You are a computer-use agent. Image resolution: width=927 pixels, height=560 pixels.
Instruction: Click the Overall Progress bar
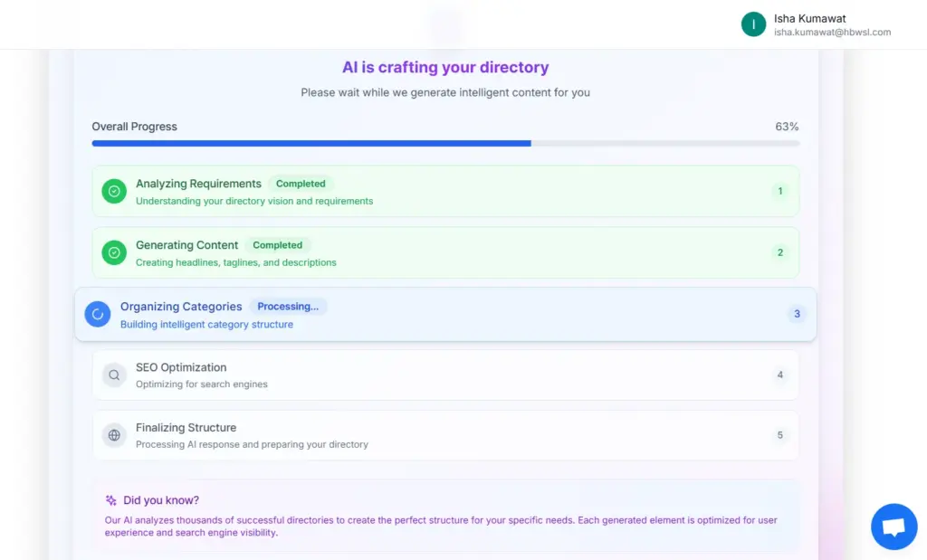[x=445, y=143]
